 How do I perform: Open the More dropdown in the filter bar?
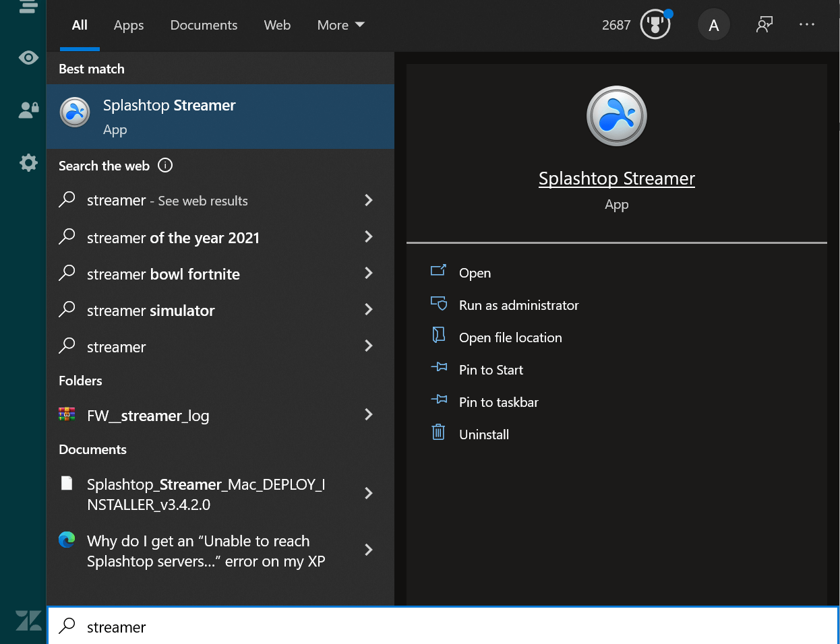click(x=340, y=25)
